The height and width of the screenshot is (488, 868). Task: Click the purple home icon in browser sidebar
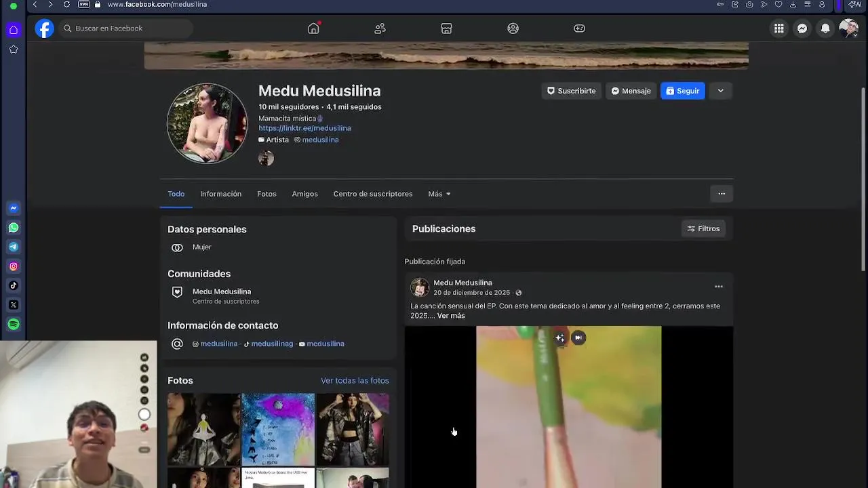click(14, 30)
